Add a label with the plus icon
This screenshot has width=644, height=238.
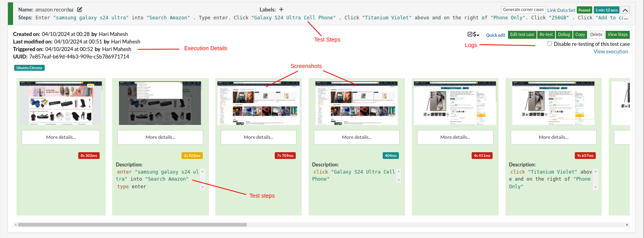point(281,9)
